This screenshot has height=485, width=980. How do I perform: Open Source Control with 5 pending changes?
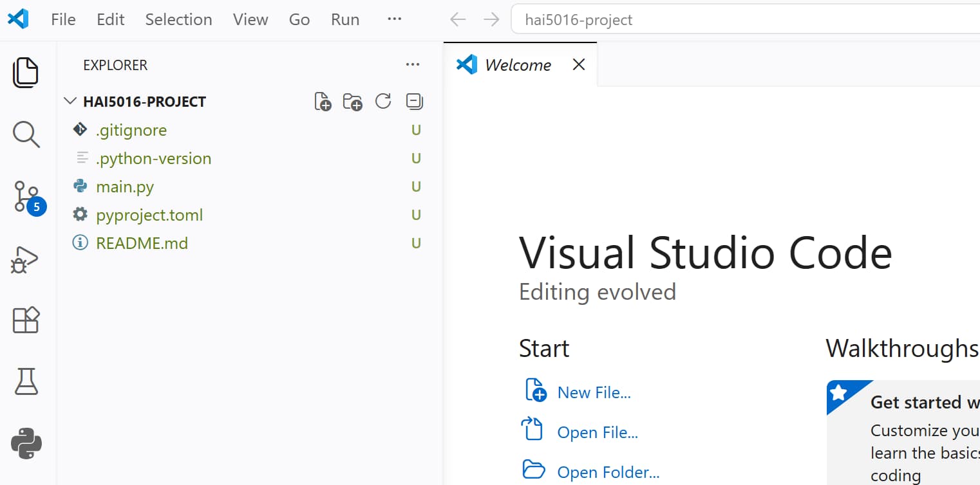(27, 196)
